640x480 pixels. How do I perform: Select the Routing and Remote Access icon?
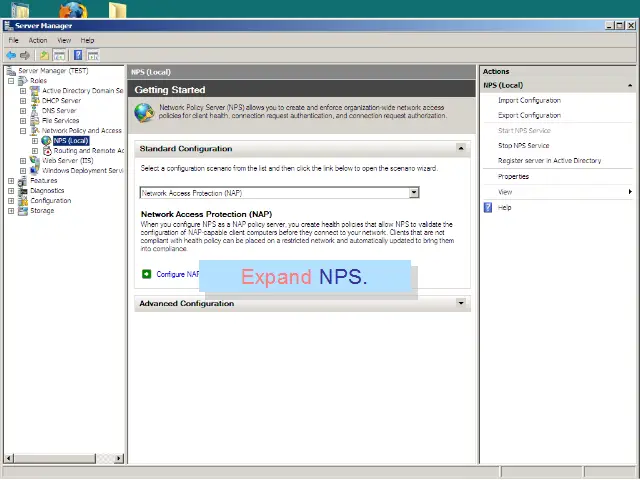click(47, 150)
